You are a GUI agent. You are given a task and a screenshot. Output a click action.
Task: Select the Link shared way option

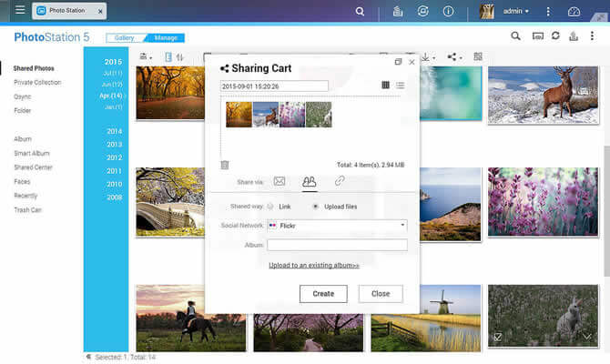(x=270, y=207)
